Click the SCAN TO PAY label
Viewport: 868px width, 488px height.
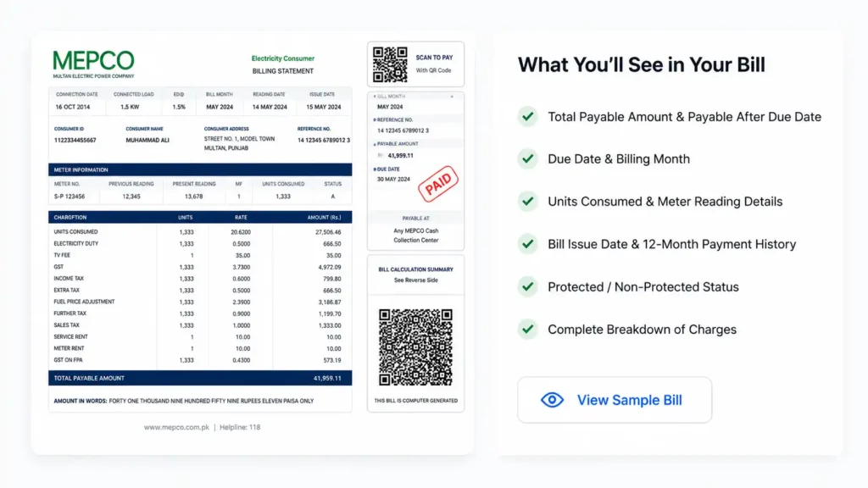pyautogui.click(x=434, y=58)
